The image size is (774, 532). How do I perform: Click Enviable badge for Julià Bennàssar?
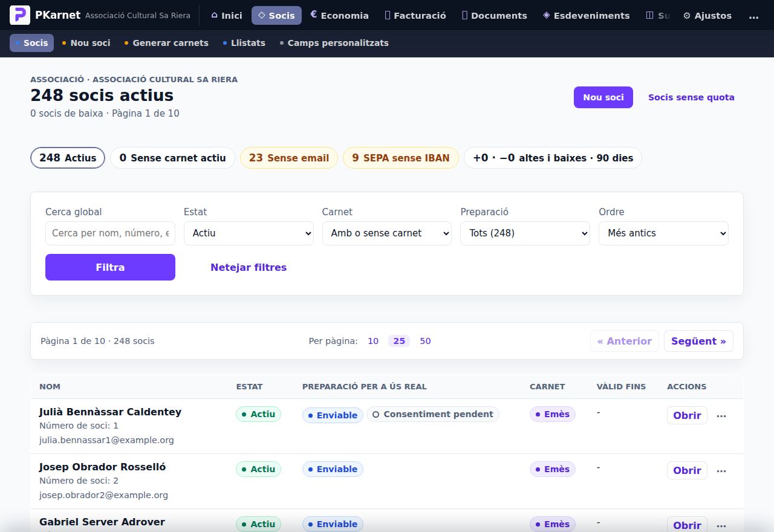(x=333, y=415)
